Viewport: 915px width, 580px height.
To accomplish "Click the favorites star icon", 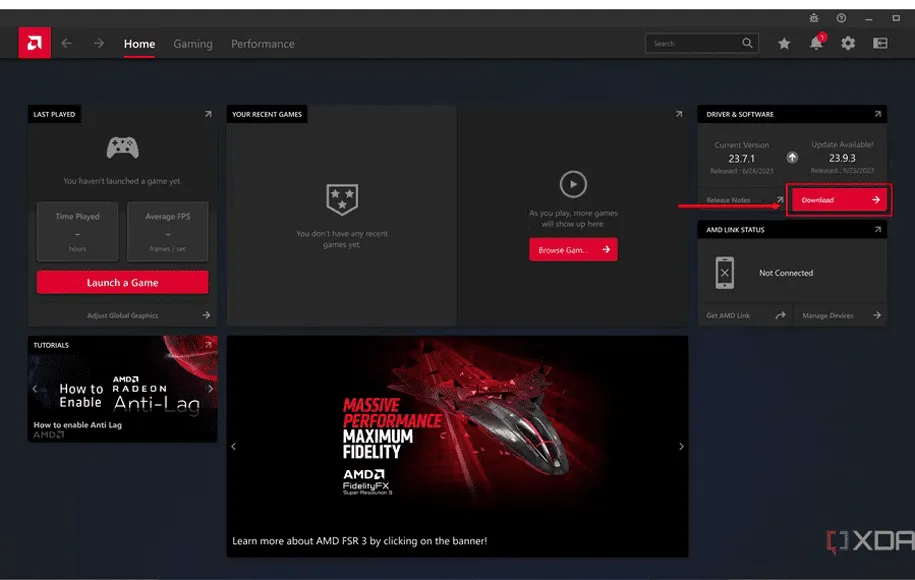I will 784,43.
